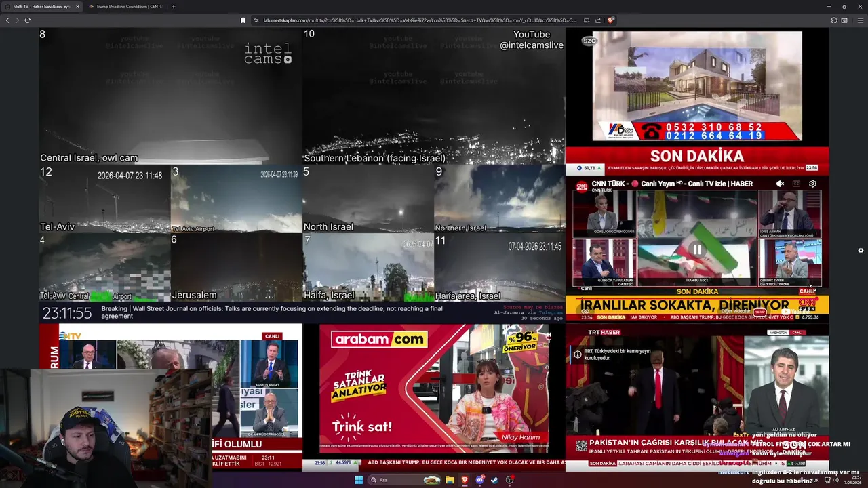Viewport: 868px width, 488px height.
Task: Share the page link icon
Action: 598,20
